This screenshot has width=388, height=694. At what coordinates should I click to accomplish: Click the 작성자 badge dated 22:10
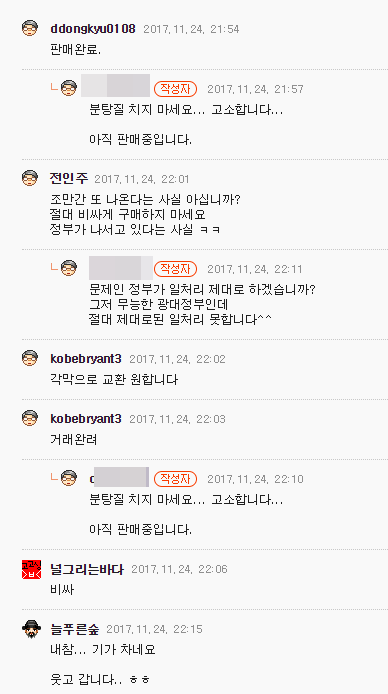click(175, 479)
